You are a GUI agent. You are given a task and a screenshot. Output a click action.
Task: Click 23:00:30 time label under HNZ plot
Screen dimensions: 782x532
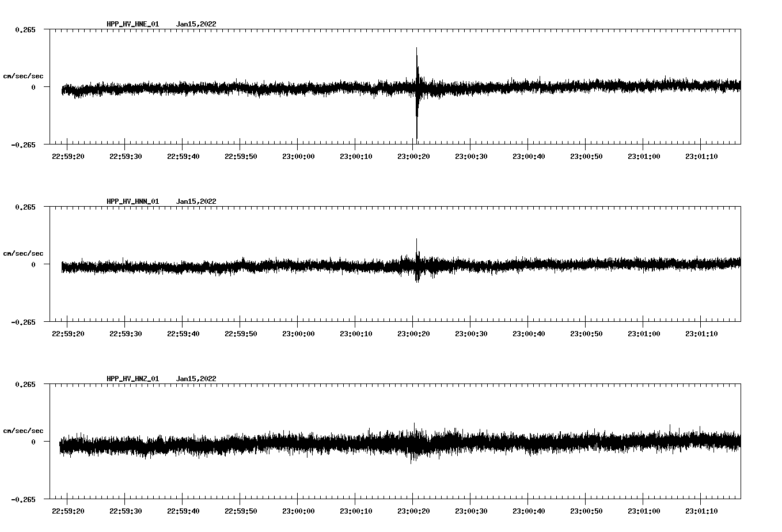point(471,511)
